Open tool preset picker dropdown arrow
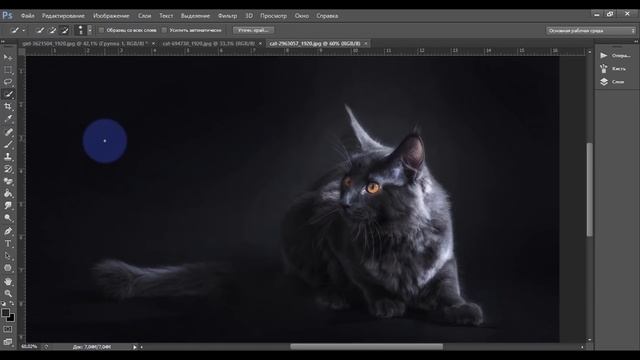The image size is (640, 360). tap(24, 31)
